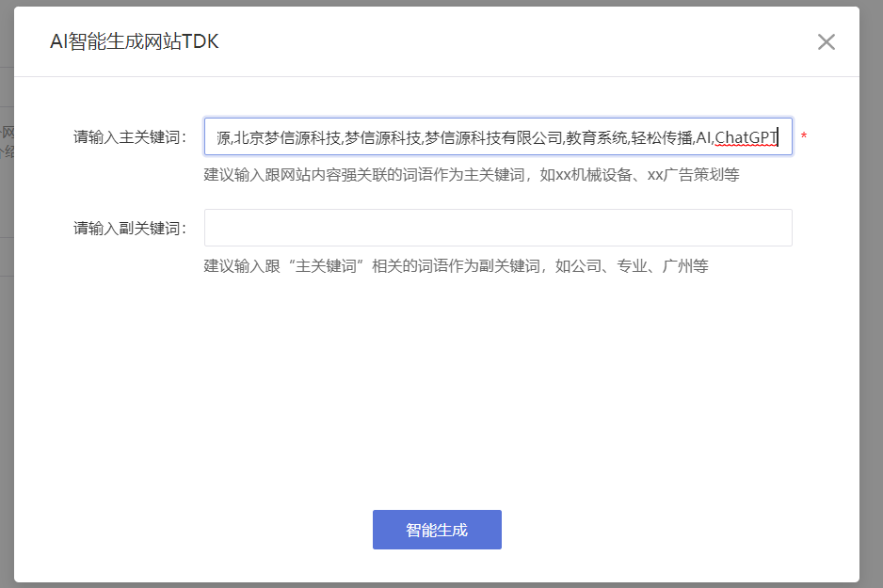Screen dimensions: 883x588
Task: Focus the 主关键词 input field
Action: click(497, 137)
